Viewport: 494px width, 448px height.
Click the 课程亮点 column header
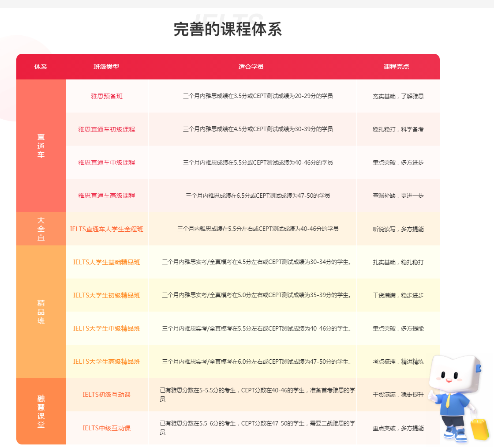(397, 67)
